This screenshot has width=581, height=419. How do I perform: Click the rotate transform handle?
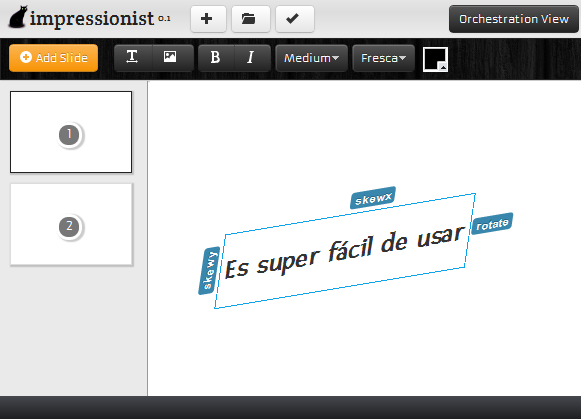click(492, 223)
